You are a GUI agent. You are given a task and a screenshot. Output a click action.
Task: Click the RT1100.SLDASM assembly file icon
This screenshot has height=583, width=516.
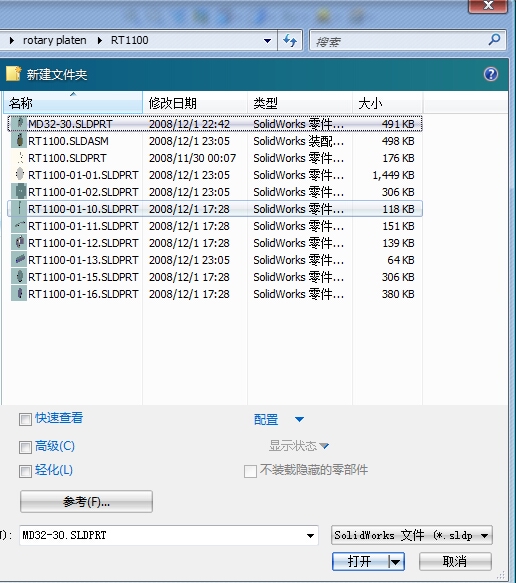19,141
